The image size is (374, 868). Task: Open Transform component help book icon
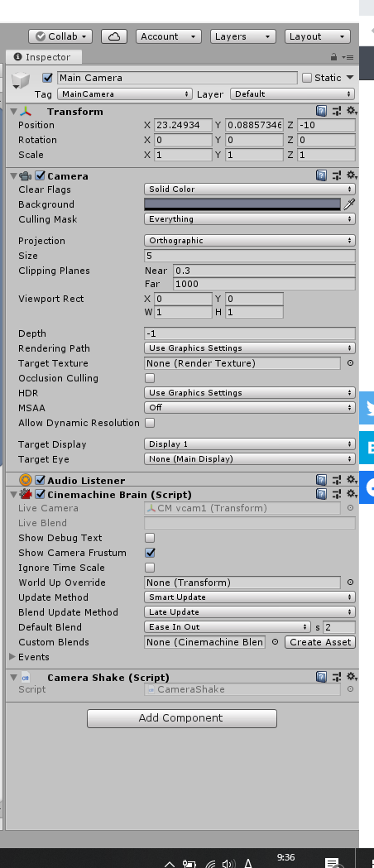pos(321,111)
